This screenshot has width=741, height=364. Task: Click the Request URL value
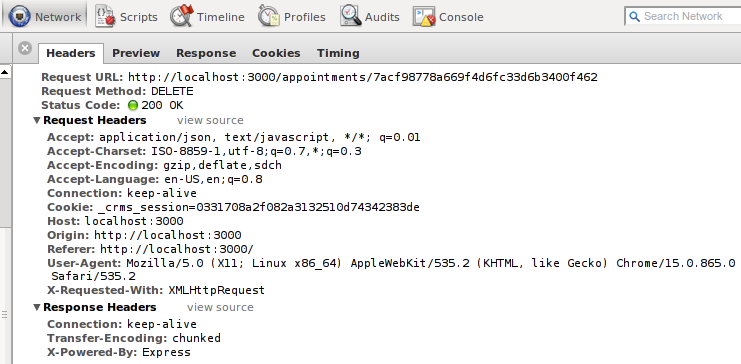coord(363,77)
